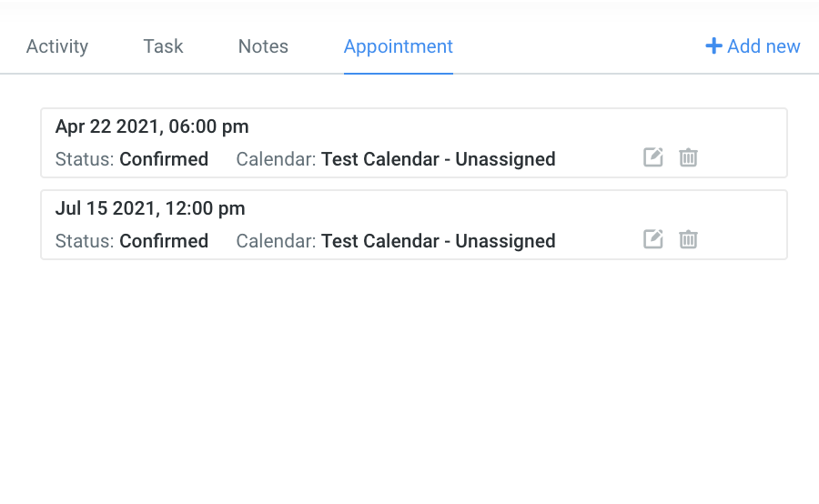Open the Task tab
Viewport: 819px width, 504px height.
click(163, 46)
